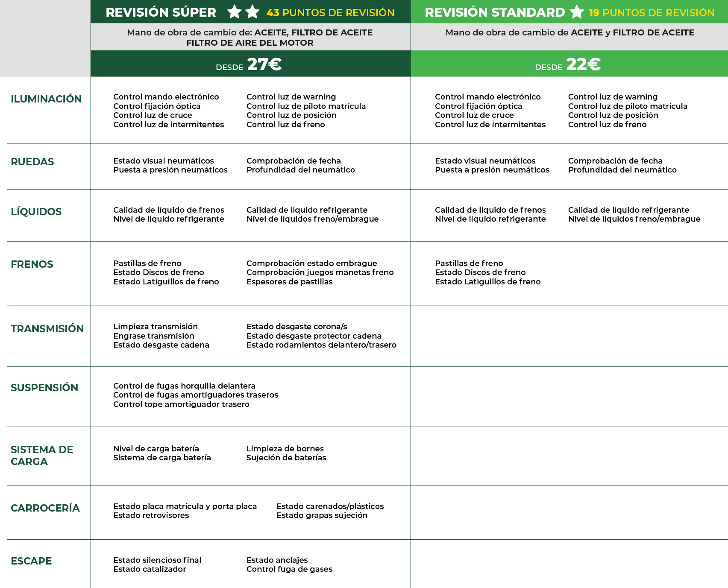Click the Frenos category label
Image resolution: width=728 pixels, height=588 pixels.
click(x=32, y=264)
